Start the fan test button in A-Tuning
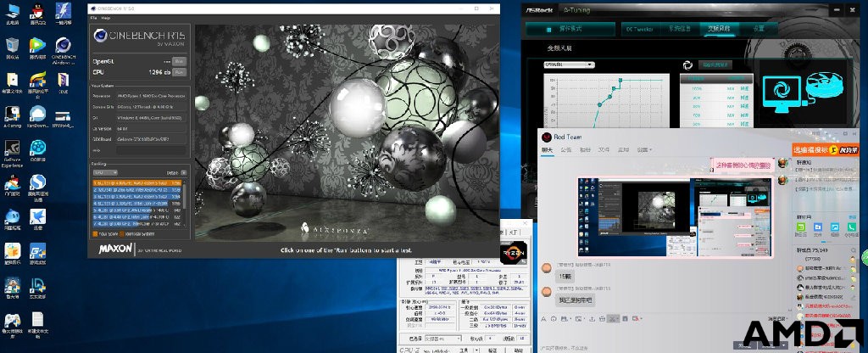 [715, 64]
